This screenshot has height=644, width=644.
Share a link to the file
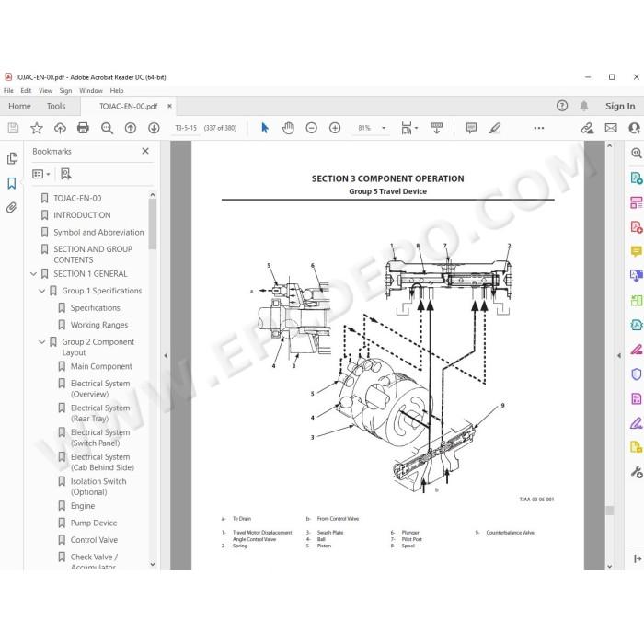tap(587, 128)
